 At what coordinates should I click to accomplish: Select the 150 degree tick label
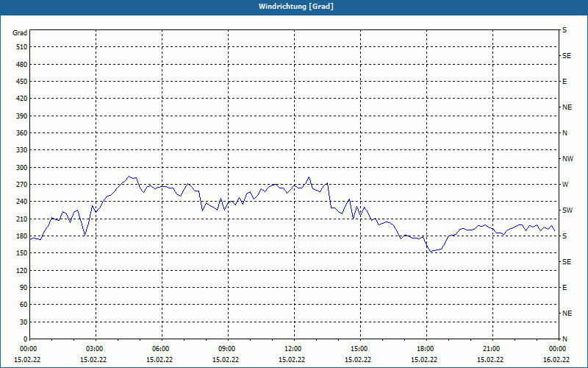pyautogui.click(x=21, y=253)
